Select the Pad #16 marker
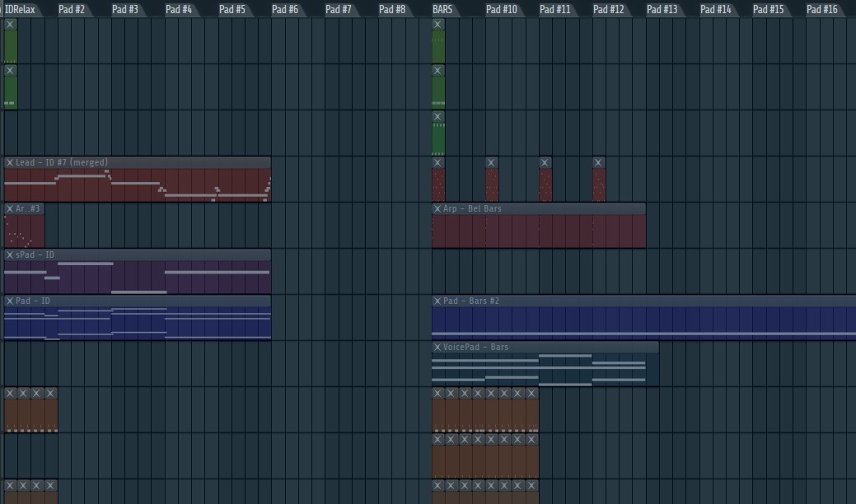This screenshot has width=856, height=504. pos(821,9)
